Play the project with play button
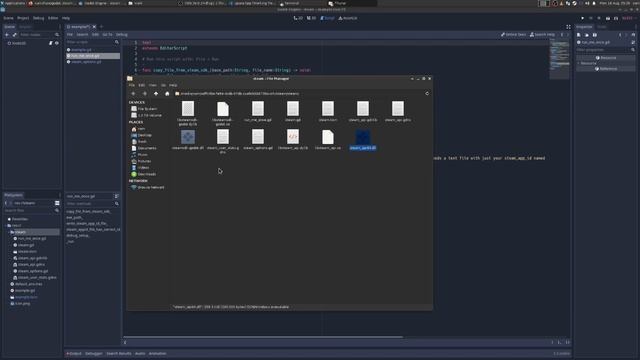 click(582, 18)
